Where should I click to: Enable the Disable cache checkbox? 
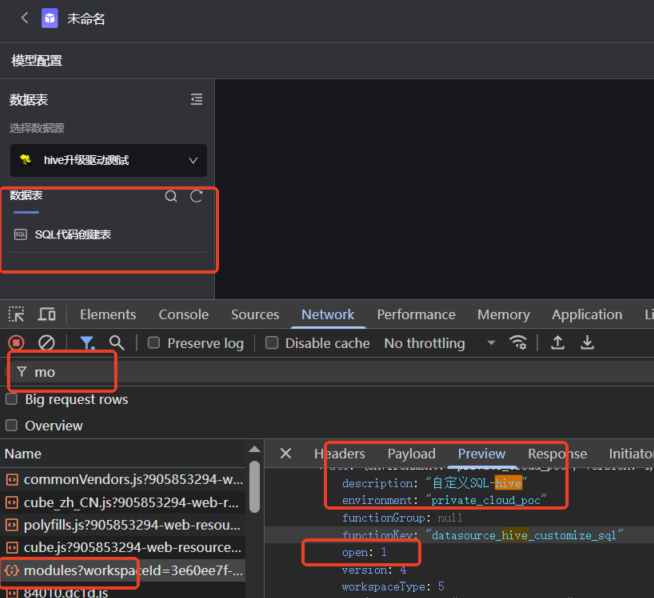click(x=272, y=343)
